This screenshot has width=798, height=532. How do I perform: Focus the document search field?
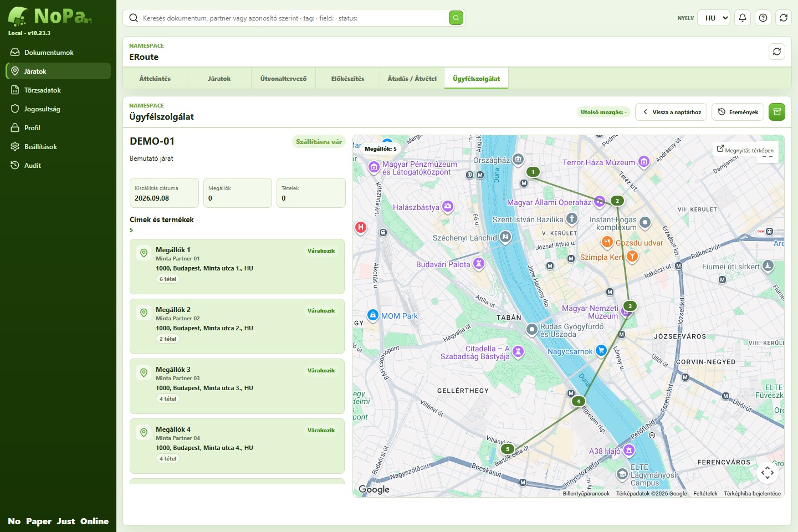click(x=294, y=18)
